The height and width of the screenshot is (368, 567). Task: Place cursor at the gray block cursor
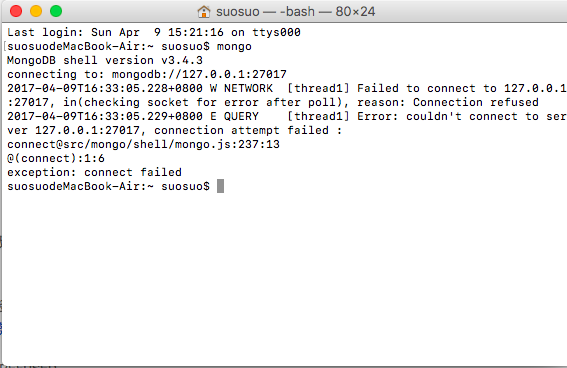(x=220, y=186)
